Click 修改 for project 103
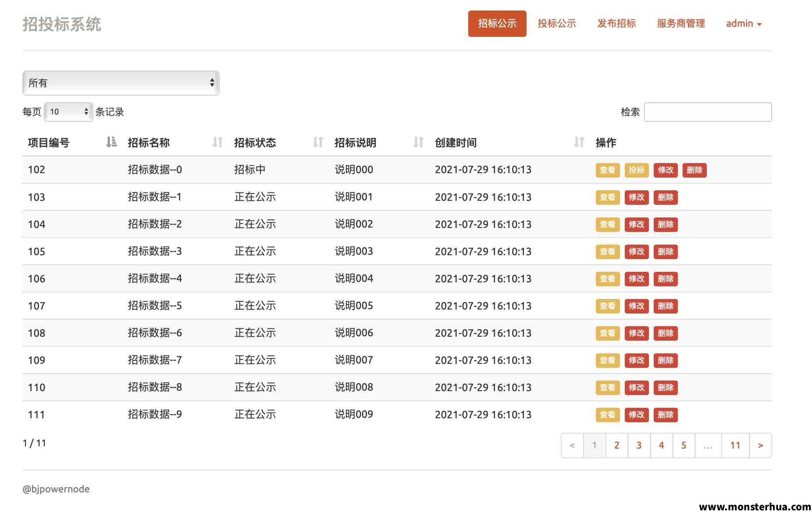Image resolution: width=812 pixels, height=520 pixels. click(636, 197)
